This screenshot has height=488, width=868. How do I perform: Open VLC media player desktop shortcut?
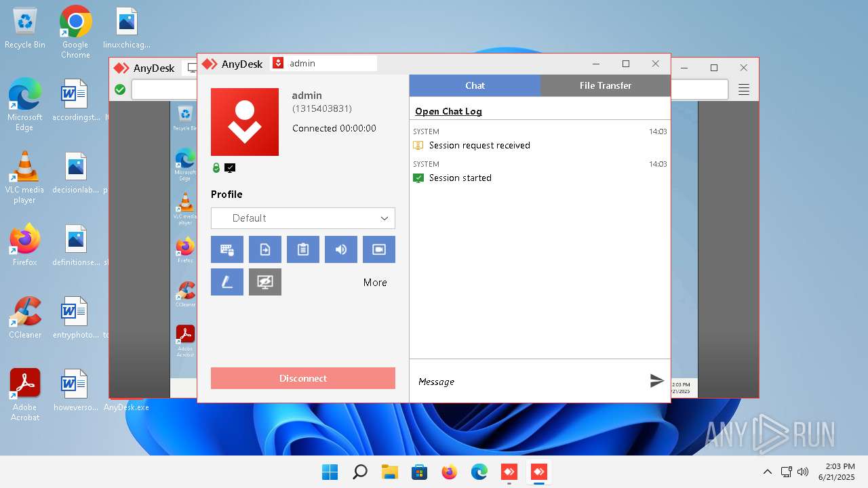[25, 177]
